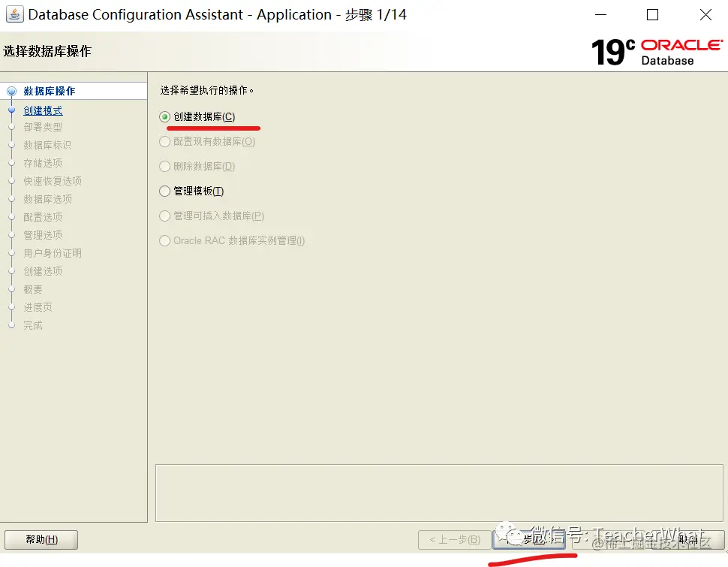This screenshot has width=728, height=567.
Task: Click the 完成 step in the sidebar
Action: click(x=33, y=325)
